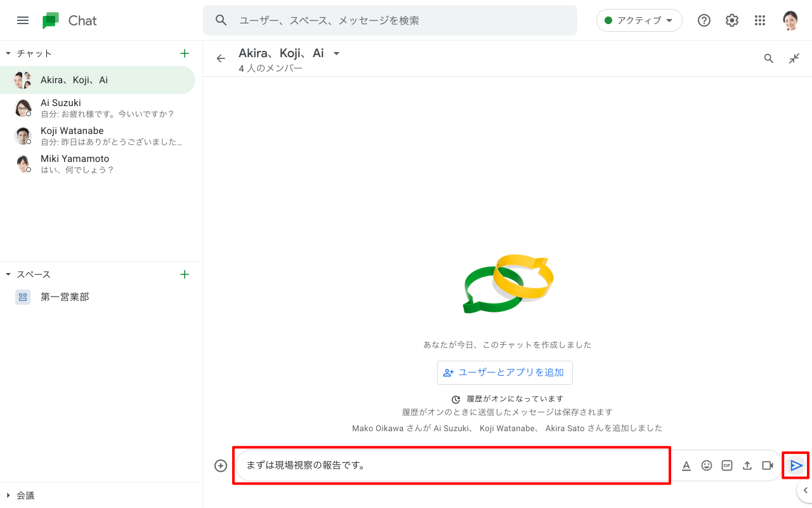Open the アクティブ status dropdown
The image size is (812, 508).
[639, 20]
